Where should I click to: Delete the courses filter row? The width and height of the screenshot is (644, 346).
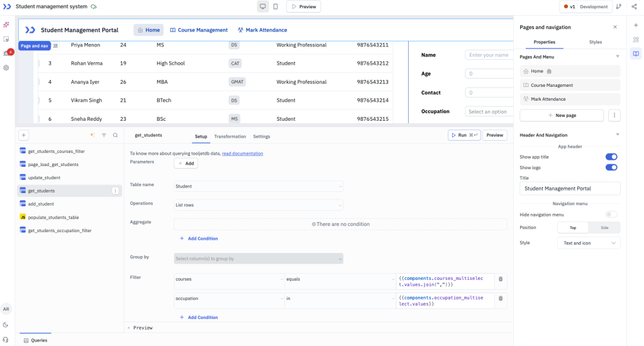click(x=501, y=279)
